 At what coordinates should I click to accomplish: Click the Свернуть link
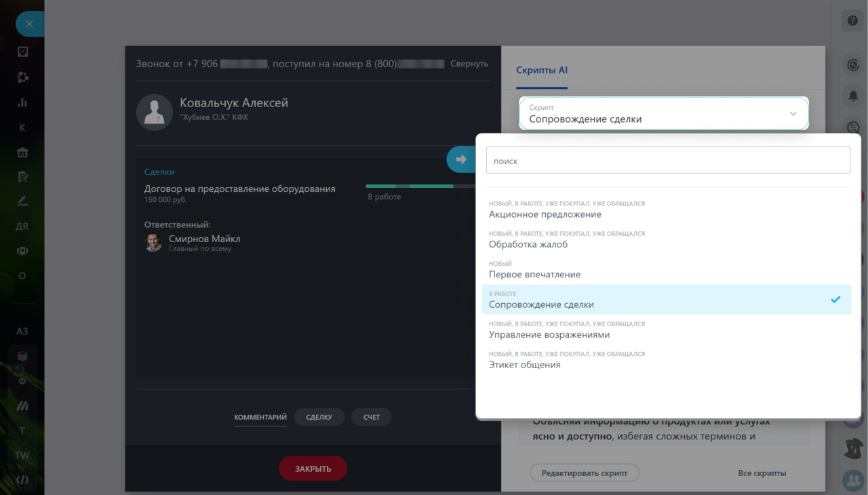[x=469, y=64]
